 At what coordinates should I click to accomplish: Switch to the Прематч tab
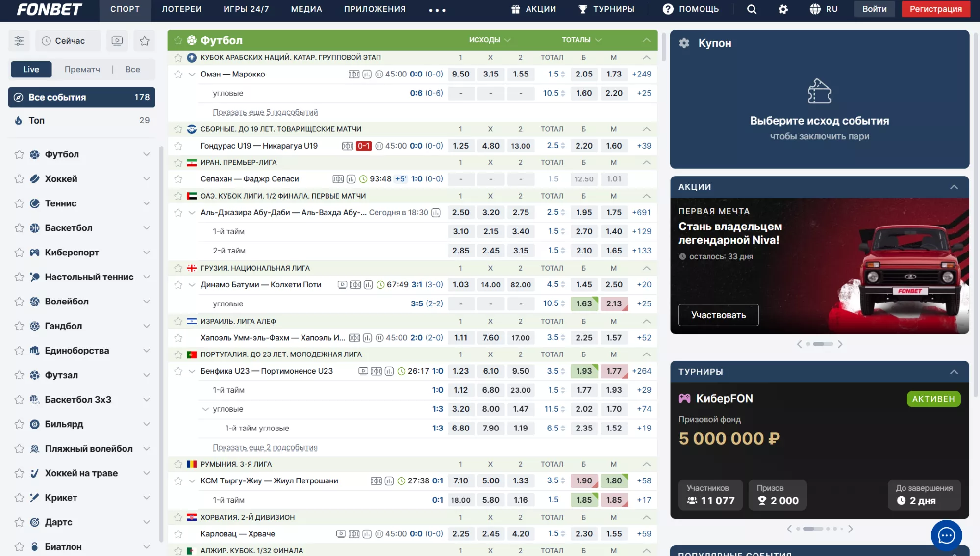(82, 70)
